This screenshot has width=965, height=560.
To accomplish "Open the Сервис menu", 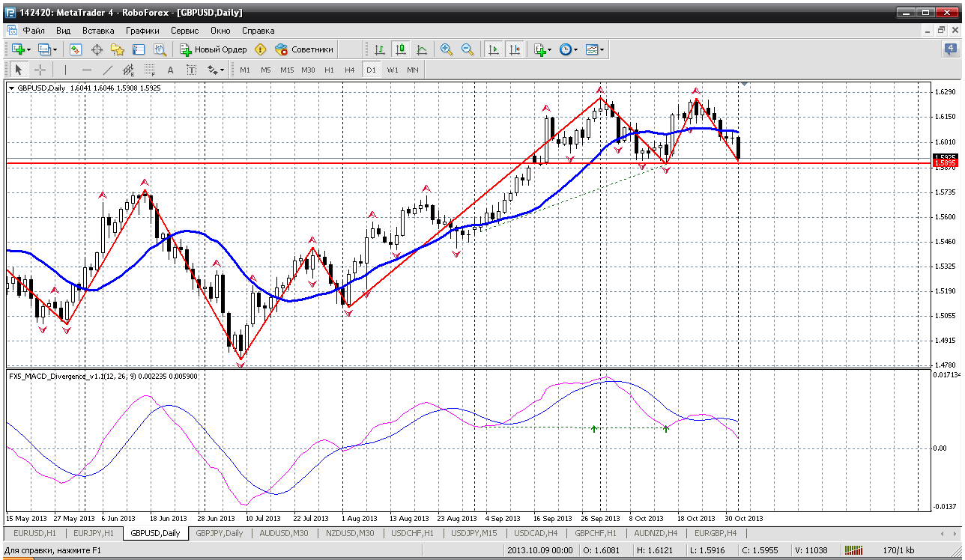I will click(184, 31).
